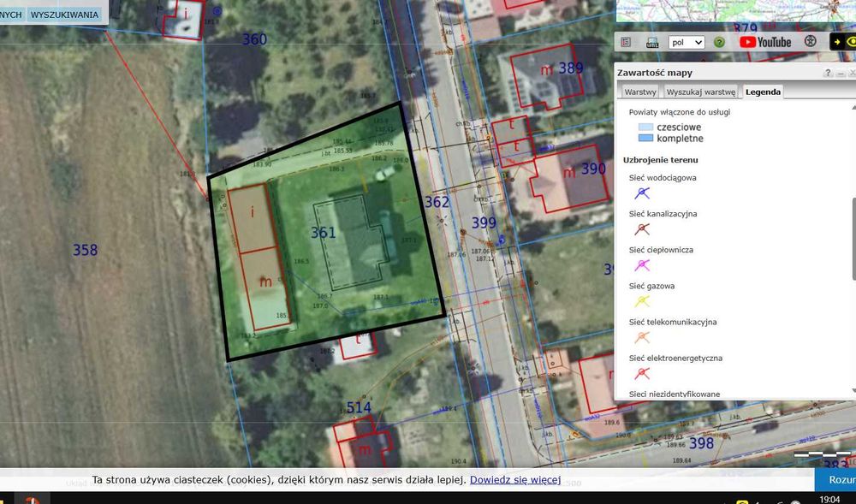Open the 'pol' language dropdown
The width and height of the screenshot is (856, 504).
point(687,42)
